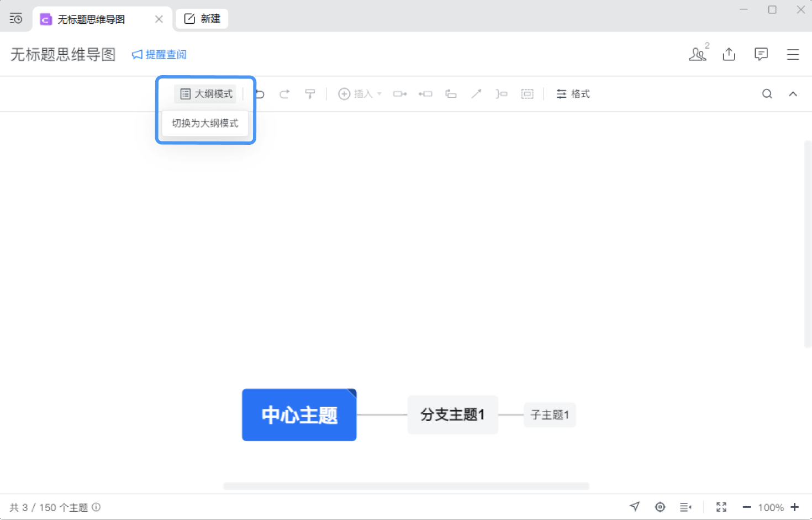The width and height of the screenshot is (812, 520).
Task: Add a child topic via toolbar icon
Action: coord(400,94)
